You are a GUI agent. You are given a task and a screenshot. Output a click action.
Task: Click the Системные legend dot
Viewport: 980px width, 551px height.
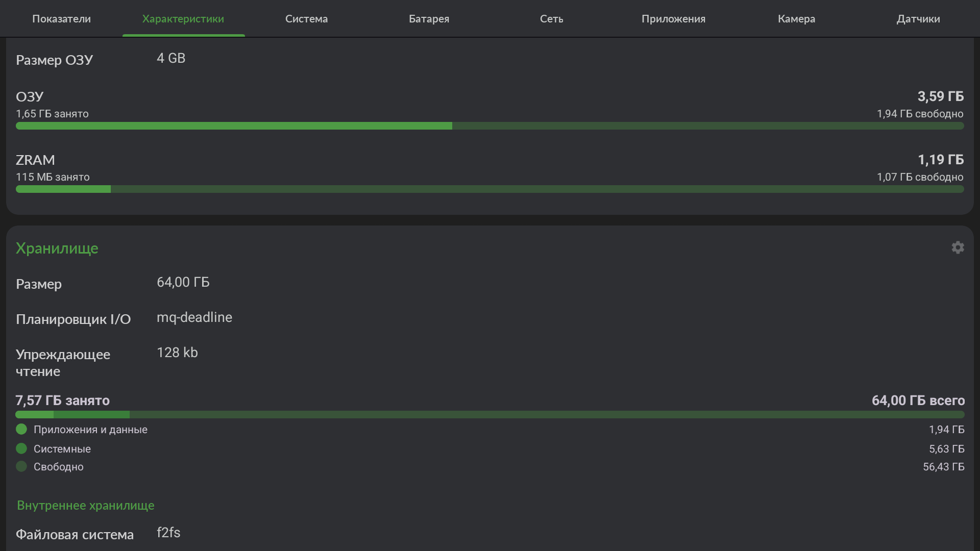tap(21, 448)
